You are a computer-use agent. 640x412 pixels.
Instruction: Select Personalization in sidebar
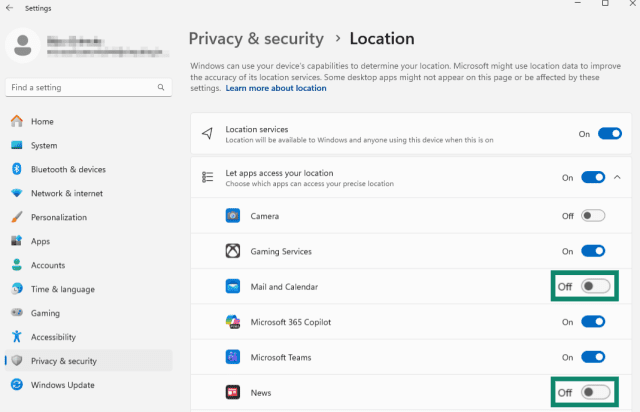click(x=89, y=217)
